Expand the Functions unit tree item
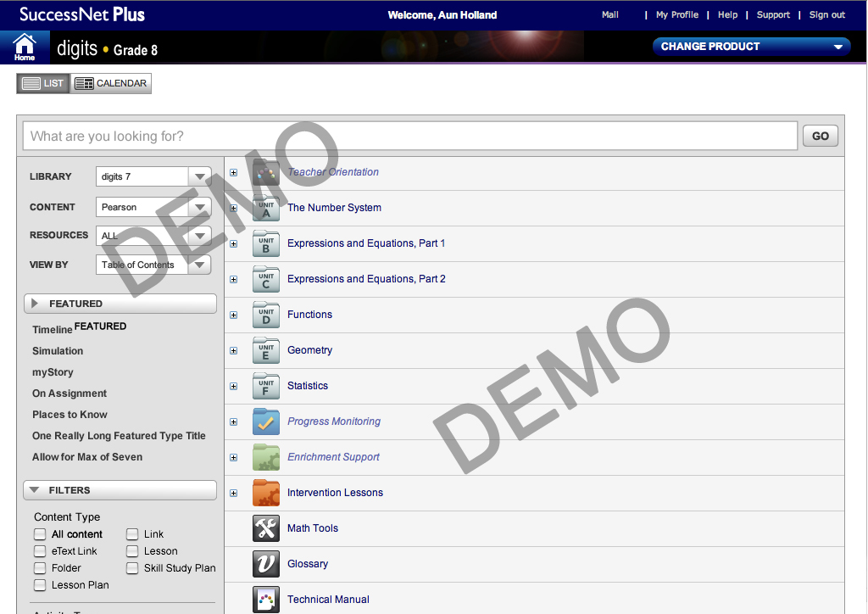 point(234,315)
